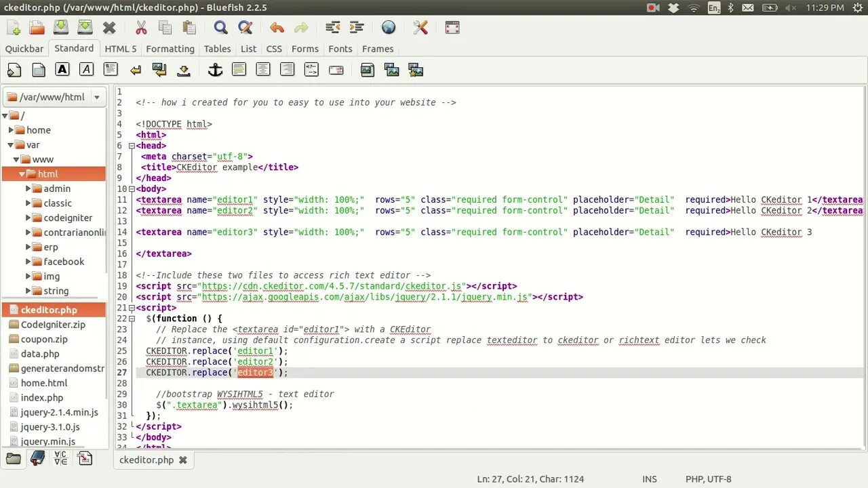Screen dimensions: 868x488
Task: Open snippets sidebar tab icon
Action: tap(85, 459)
